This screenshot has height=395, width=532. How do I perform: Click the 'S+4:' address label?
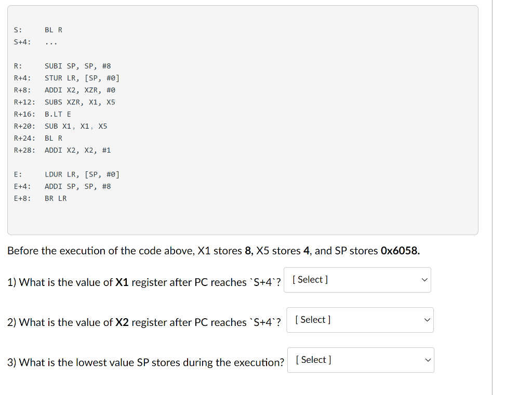22,42
